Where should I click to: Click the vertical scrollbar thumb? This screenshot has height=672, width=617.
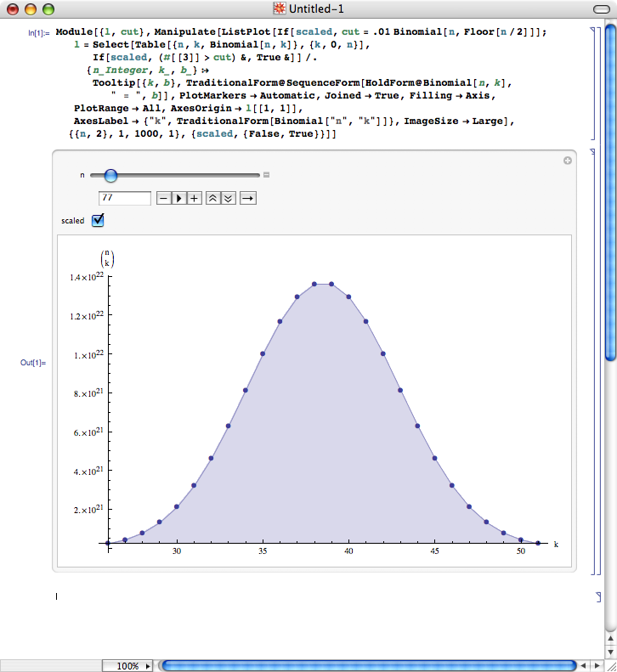click(x=609, y=191)
